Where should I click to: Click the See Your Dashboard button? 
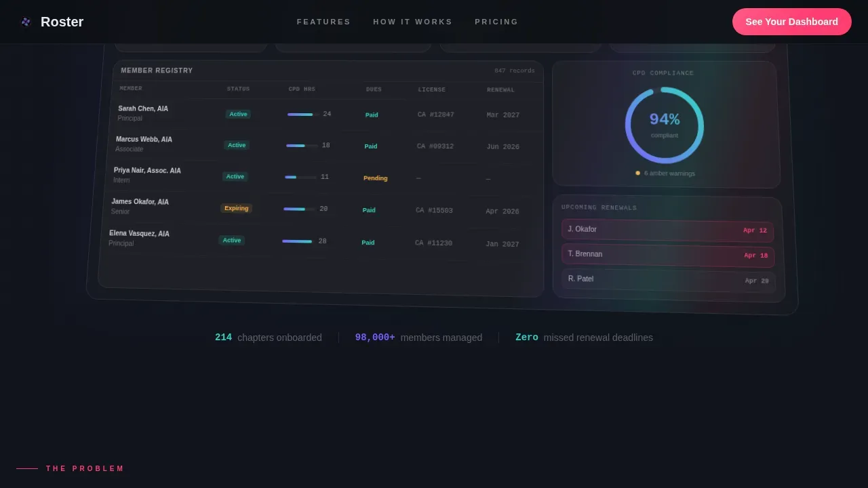pos(791,22)
